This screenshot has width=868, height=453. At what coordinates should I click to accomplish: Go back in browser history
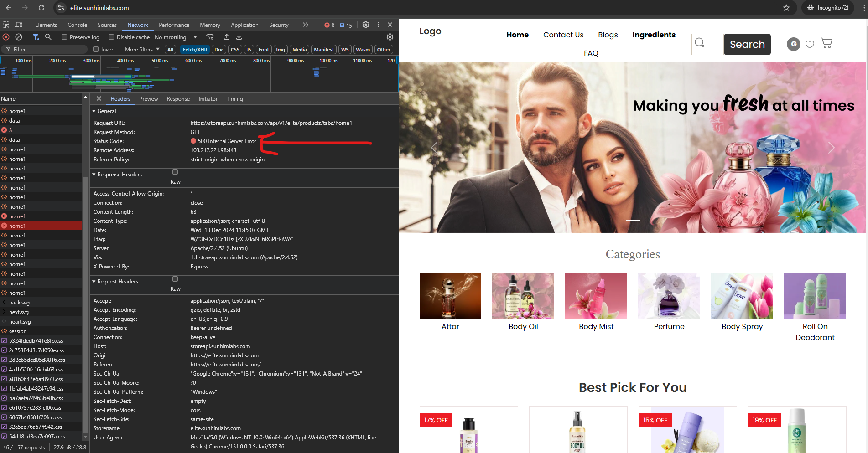coord(9,8)
